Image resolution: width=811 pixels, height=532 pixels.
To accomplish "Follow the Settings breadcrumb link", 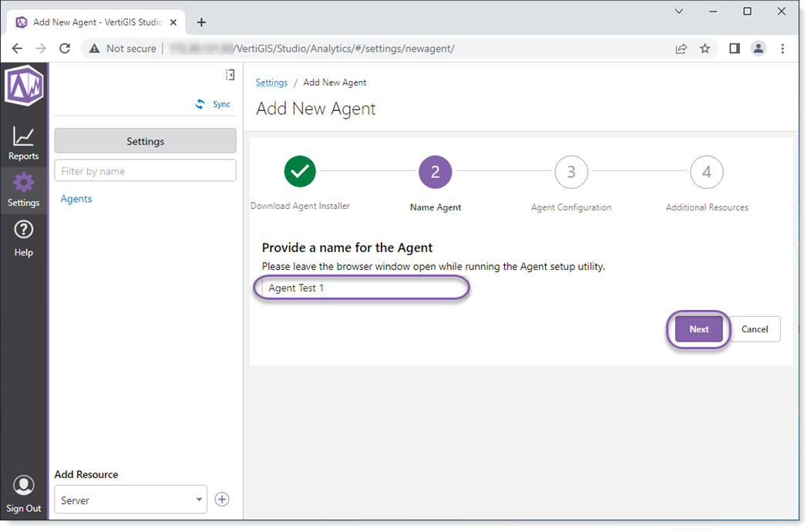I will point(271,82).
